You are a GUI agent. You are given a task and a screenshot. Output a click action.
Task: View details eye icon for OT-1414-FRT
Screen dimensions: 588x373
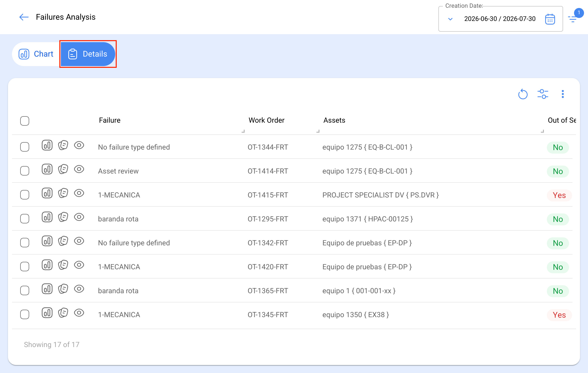79,169
